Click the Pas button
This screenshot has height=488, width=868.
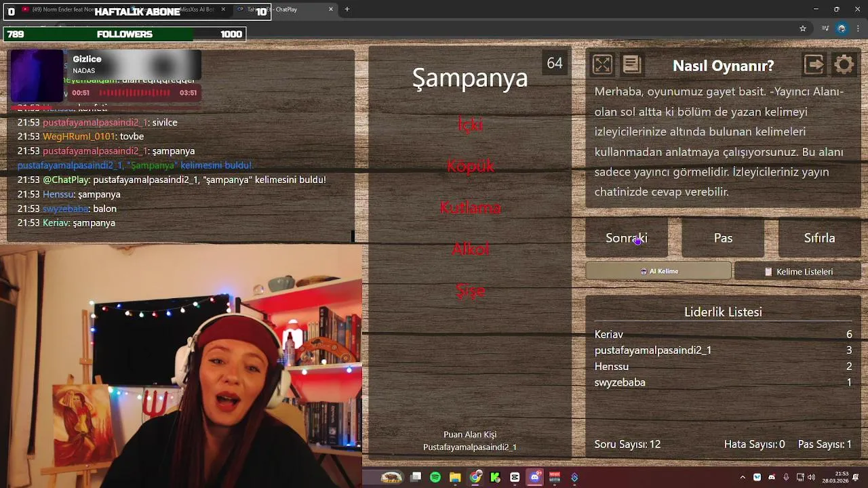(x=723, y=238)
